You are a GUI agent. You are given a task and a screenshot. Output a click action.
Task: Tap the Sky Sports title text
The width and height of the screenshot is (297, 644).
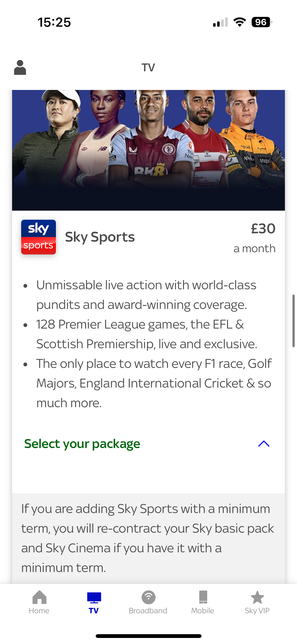pos(100,237)
